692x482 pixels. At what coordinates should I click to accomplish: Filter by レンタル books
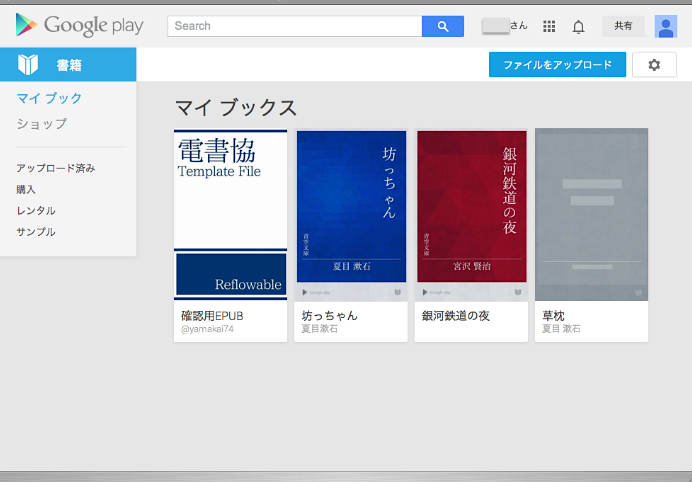tap(36, 211)
